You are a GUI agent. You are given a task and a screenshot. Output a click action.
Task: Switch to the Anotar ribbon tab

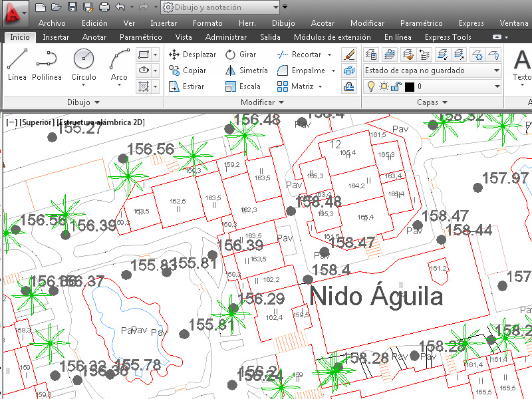tap(94, 37)
